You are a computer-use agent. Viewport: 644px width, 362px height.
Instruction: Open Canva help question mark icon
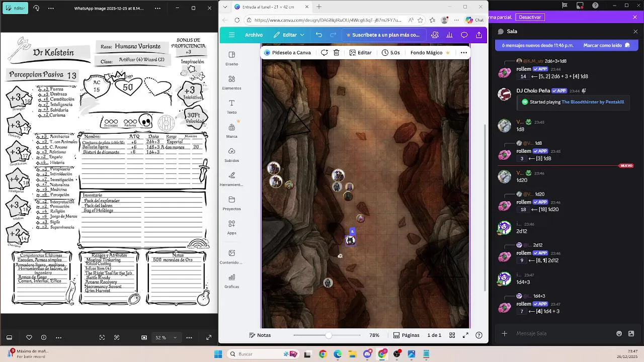coord(479,335)
